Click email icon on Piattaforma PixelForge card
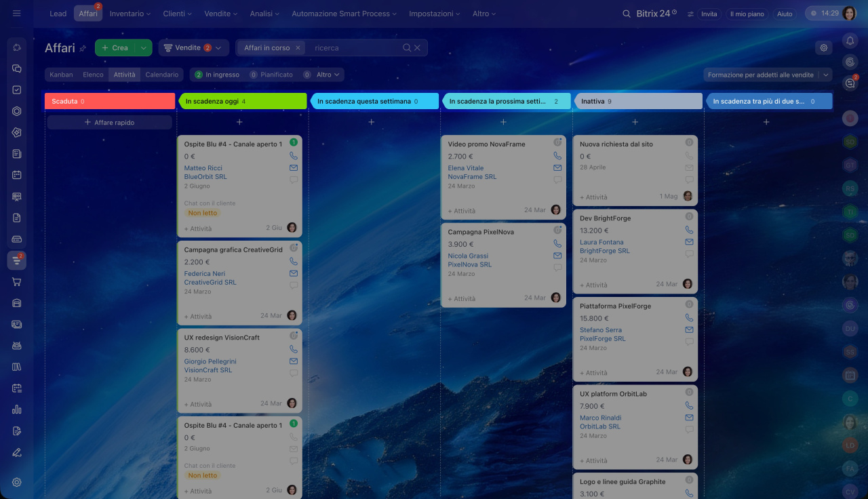Viewport: 868px width, 499px height. coord(689,330)
